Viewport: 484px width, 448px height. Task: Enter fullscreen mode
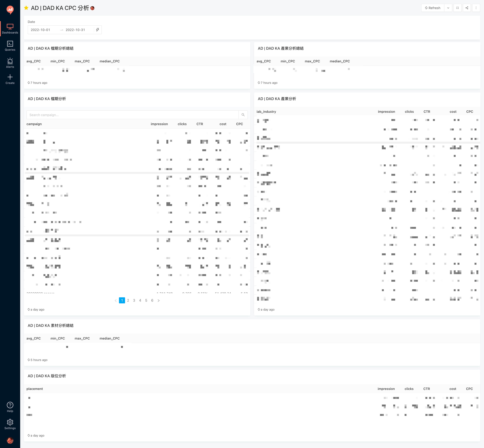point(458,8)
